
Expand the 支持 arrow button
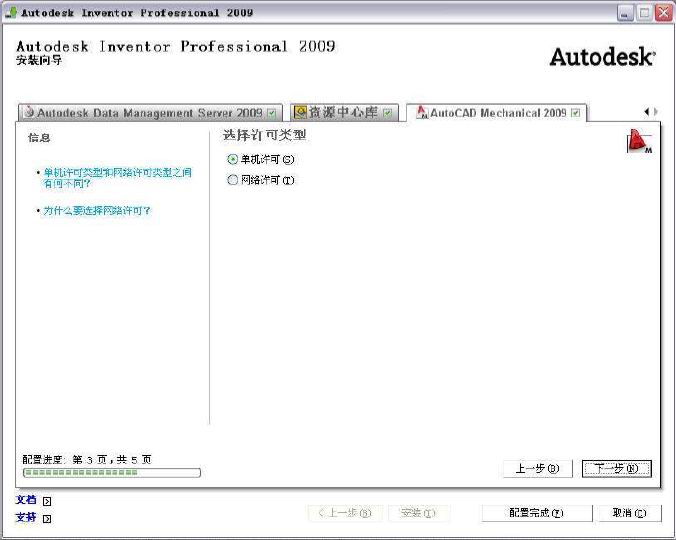click(x=47, y=518)
